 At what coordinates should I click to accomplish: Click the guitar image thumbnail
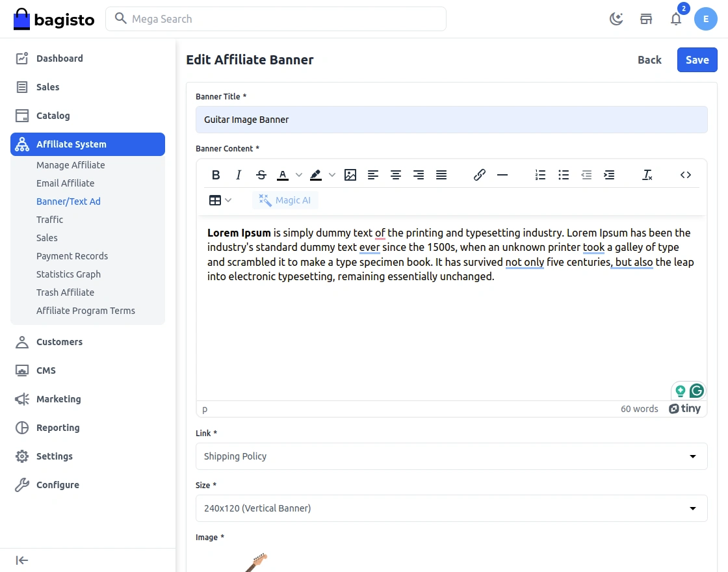[x=256, y=562]
